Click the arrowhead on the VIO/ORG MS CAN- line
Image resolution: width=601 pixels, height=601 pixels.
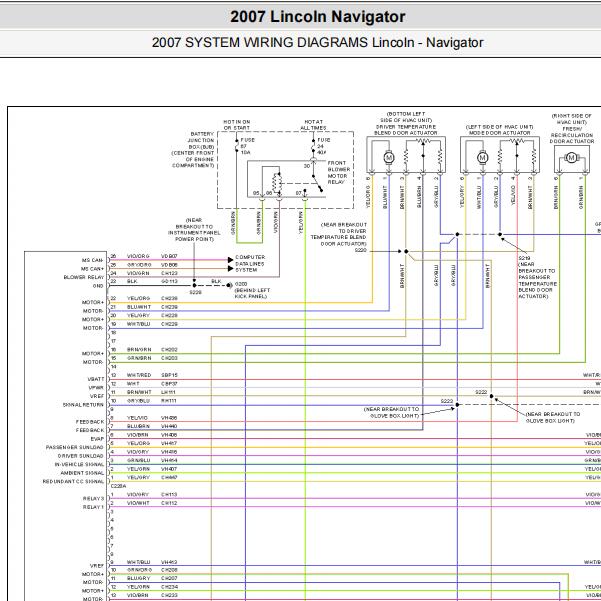pos(230,260)
